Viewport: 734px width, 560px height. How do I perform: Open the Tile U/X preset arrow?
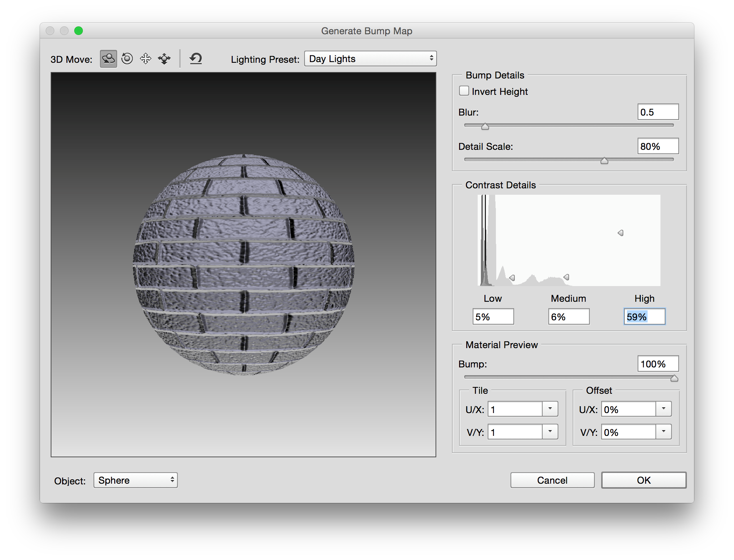coord(550,409)
